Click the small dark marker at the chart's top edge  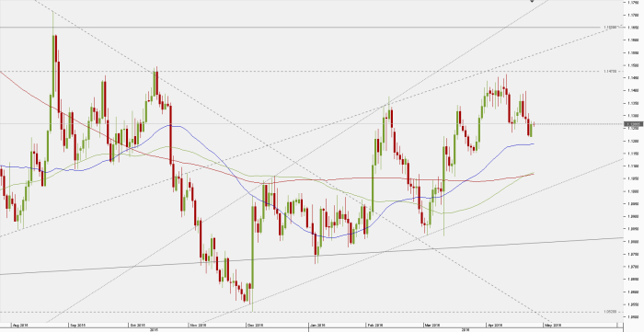pos(532,1)
